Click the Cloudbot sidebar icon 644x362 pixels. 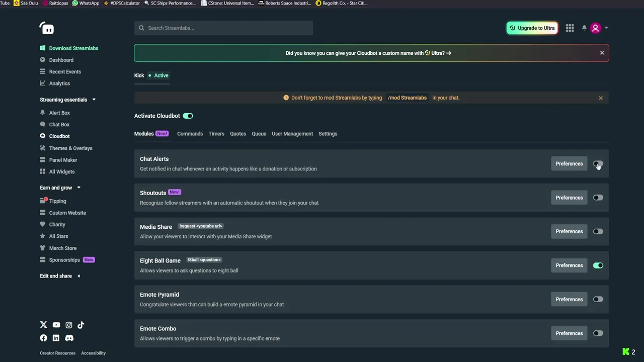coord(42,136)
